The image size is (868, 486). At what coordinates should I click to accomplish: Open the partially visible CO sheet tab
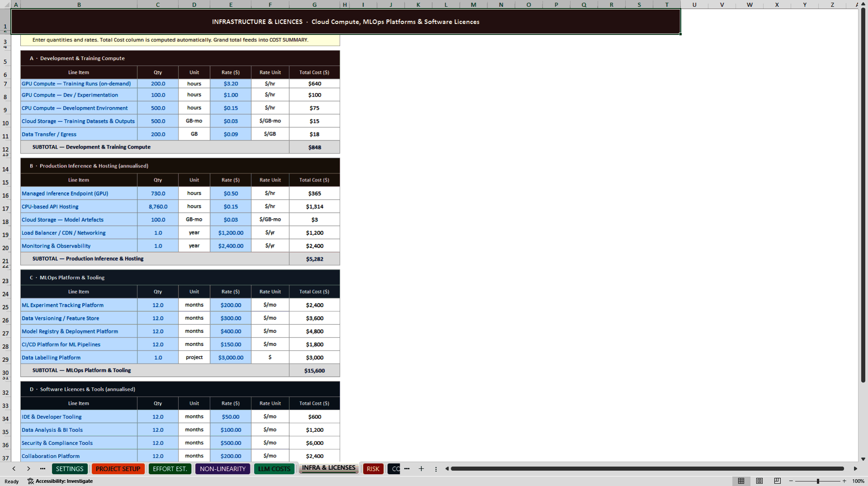pos(394,469)
